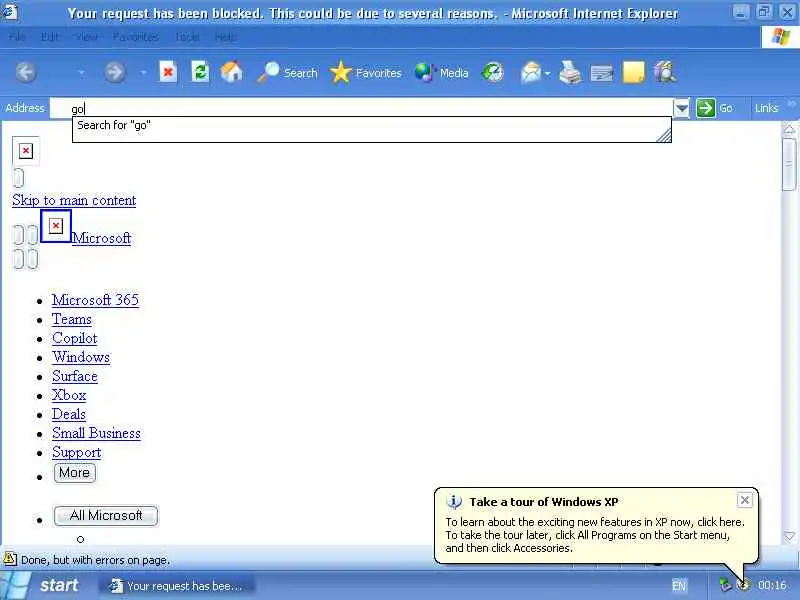Screen dimensions: 800x600
Task: Click the Skip to main content link
Action: click(74, 200)
